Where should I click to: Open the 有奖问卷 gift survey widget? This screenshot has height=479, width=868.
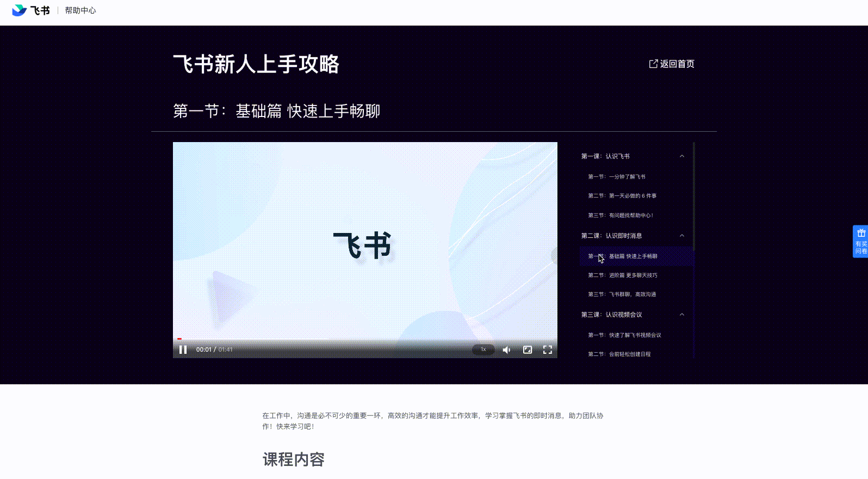(860, 241)
